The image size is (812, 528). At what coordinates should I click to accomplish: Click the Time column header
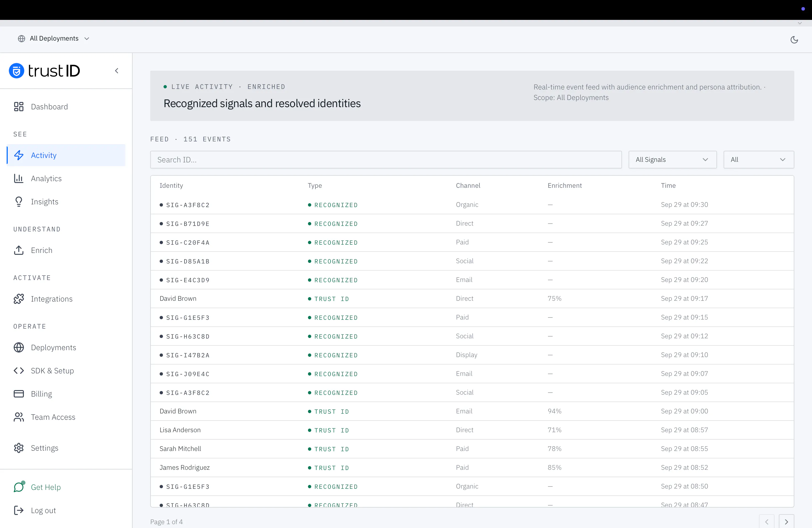click(668, 185)
